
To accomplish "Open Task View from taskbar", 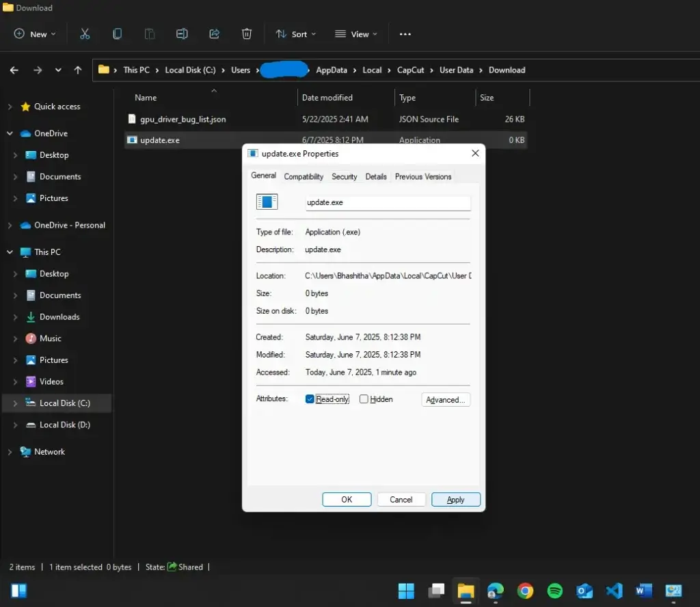I will pos(436,591).
